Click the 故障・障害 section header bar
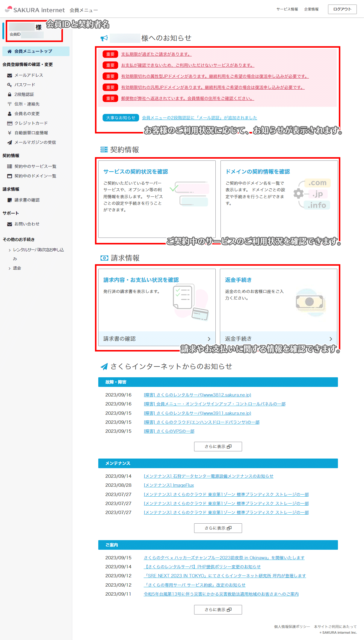This screenshot has width=364, height=640. (x=218, y=382)
